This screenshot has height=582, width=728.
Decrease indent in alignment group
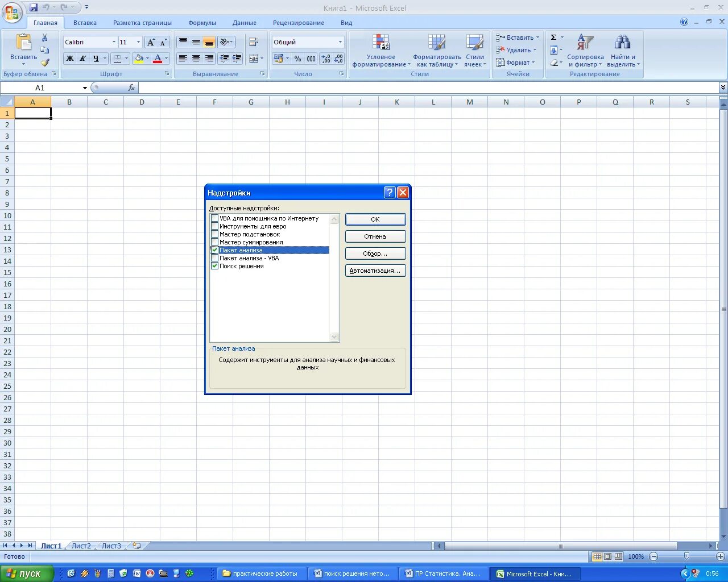225,58
